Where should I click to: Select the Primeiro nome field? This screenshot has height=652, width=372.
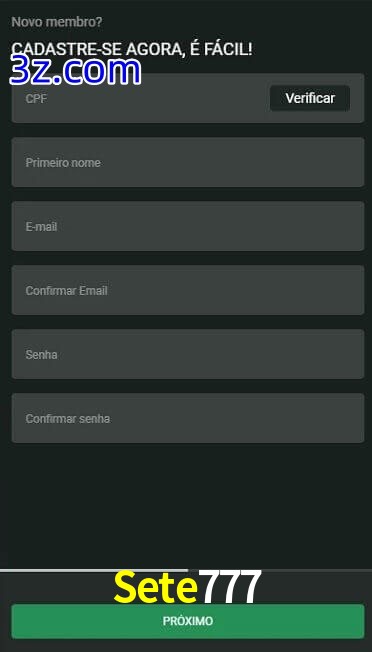pos(188,162)
